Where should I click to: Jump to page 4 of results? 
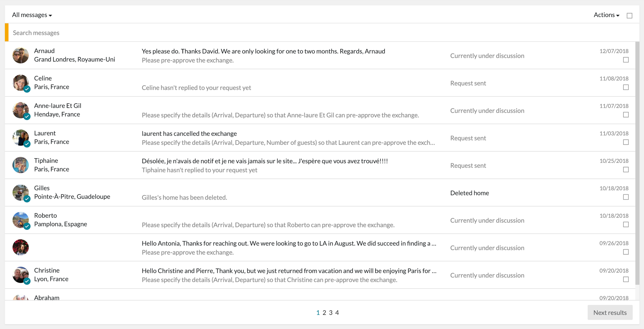point(337,313)
